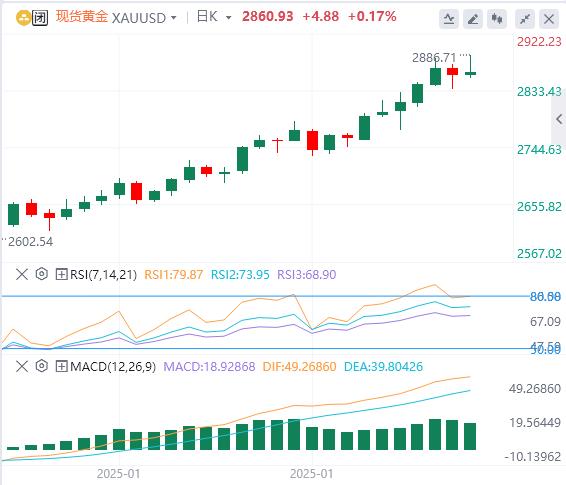566x485 pixels.
Task: Switch chart type with candlestick icon
Action: click(x=497, y=18)
